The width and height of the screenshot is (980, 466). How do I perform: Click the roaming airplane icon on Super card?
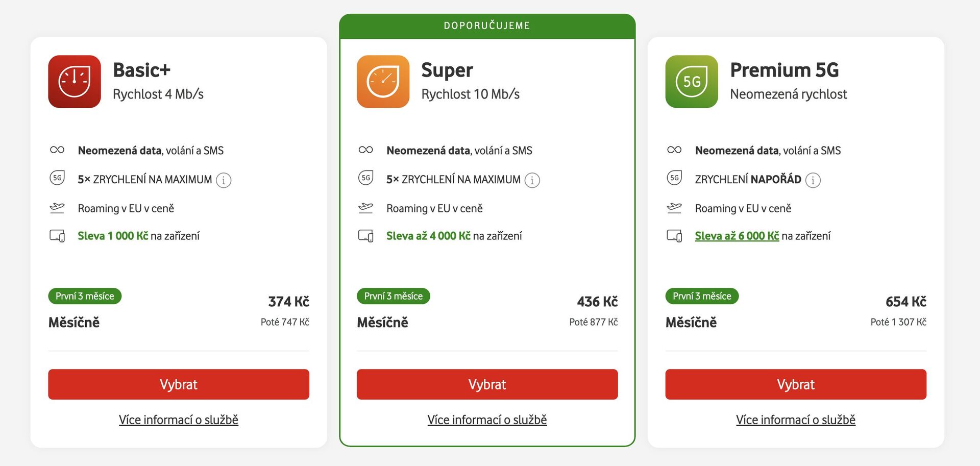point(365,207)
